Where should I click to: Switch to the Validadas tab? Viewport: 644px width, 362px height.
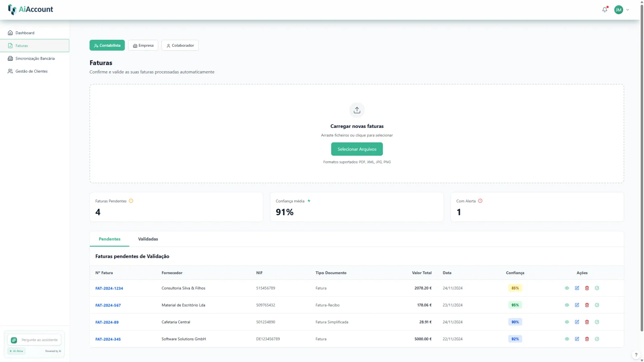click(148, 239)
